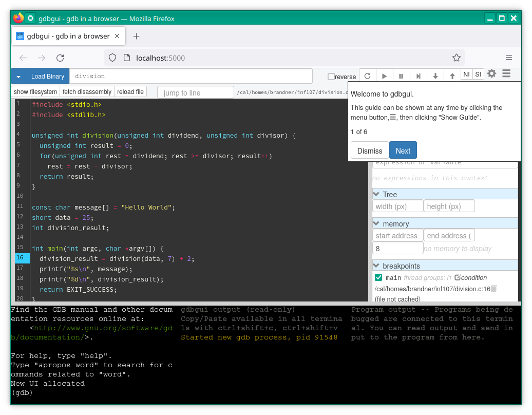Focus the jump to line field

click(x=196, y=92)
